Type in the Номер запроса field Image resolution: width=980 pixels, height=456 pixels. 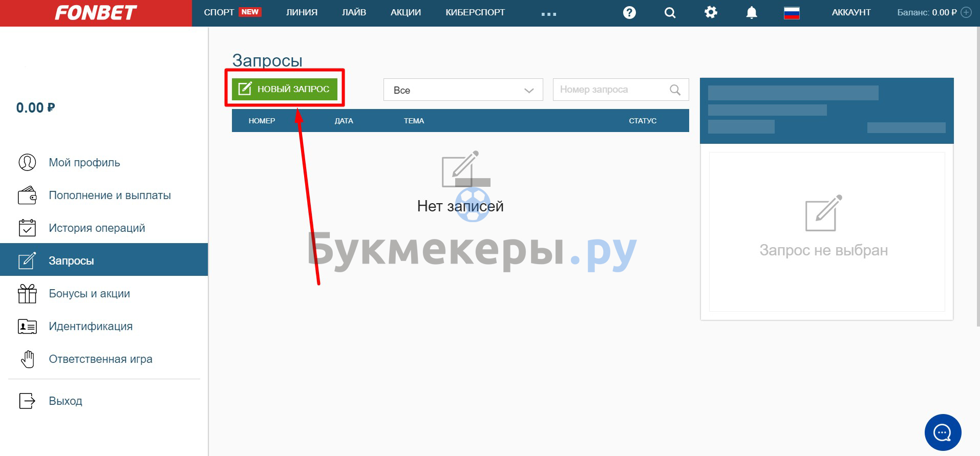tap(612, 90)
